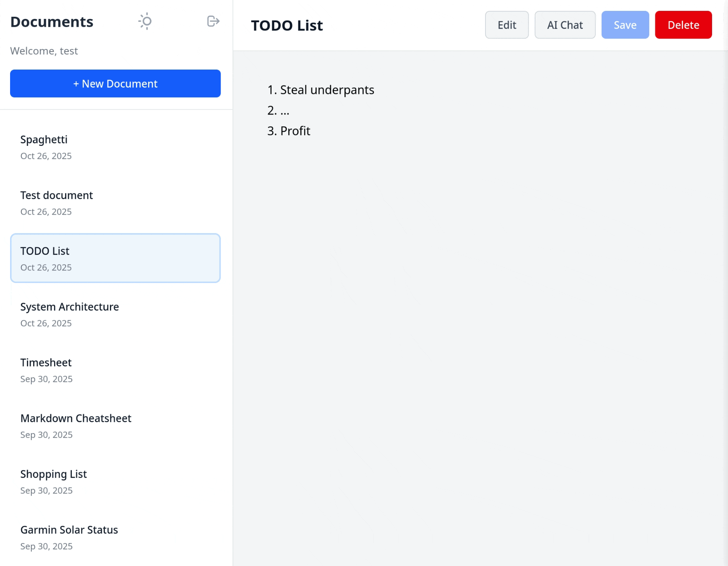Open the Shopping List document
Viewport: 728px width, 566px height.
(x=115, y=481)
